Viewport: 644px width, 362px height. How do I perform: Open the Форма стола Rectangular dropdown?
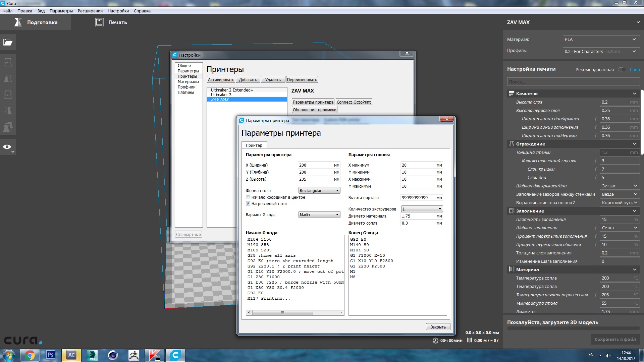click(x=319, y=190)
